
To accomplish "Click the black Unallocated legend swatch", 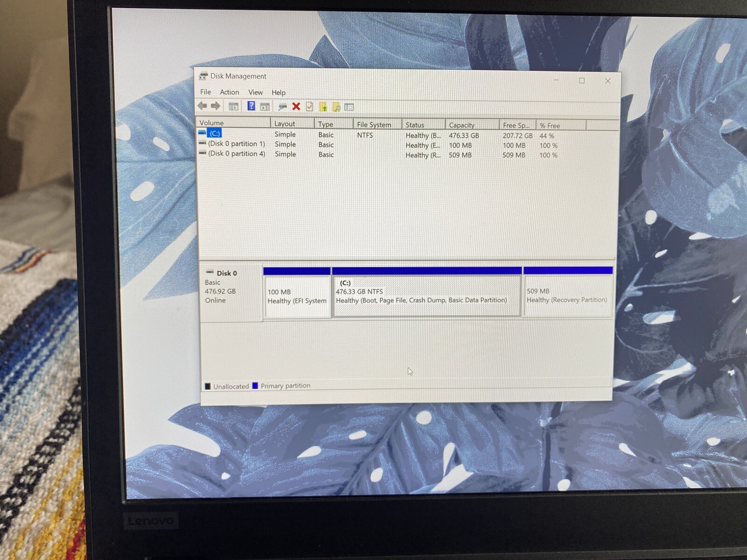I will tap(208, 386).
